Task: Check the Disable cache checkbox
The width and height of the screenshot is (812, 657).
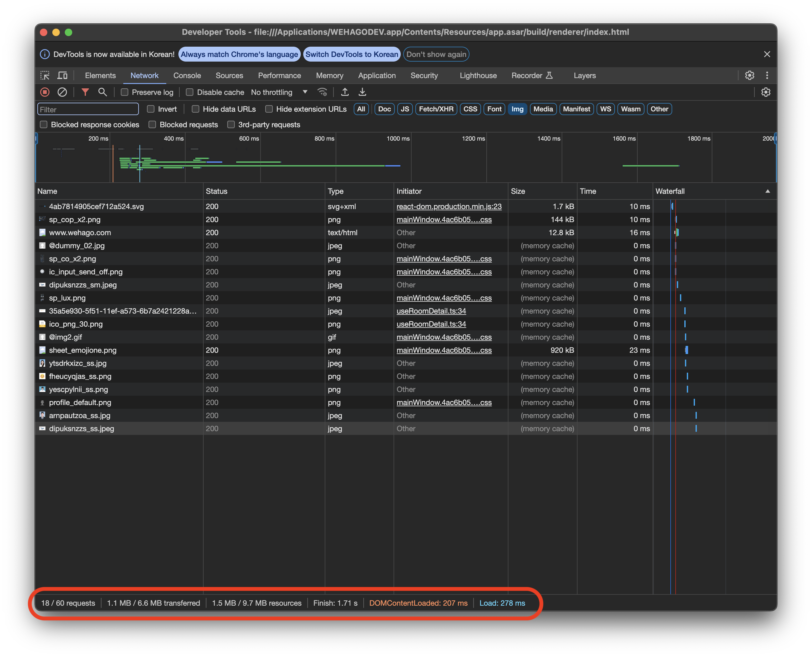Action: pos(190,92)
